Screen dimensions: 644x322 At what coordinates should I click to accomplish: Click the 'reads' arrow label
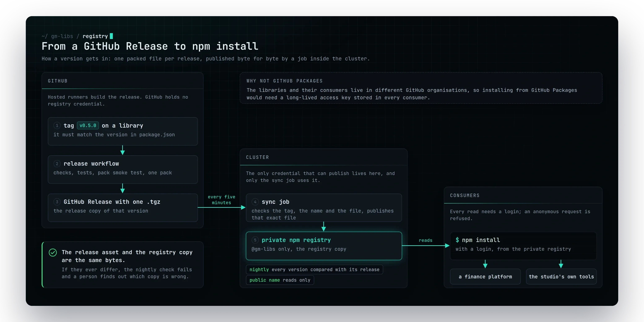pyautogui.click(x=426, y=240)
